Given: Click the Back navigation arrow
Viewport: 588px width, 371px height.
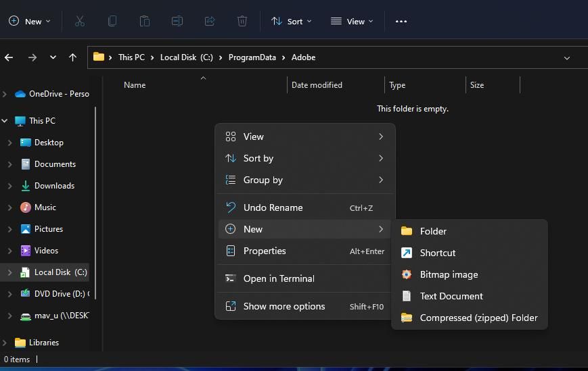Looking at the screenshot, I should [9, 57].
